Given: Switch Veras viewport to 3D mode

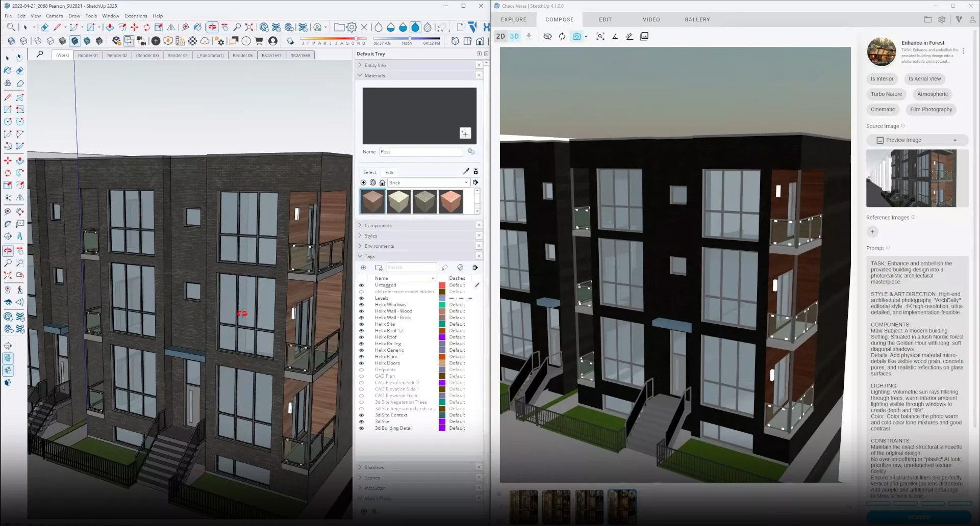Looking at the screenshot, I should tap(514, 37).
